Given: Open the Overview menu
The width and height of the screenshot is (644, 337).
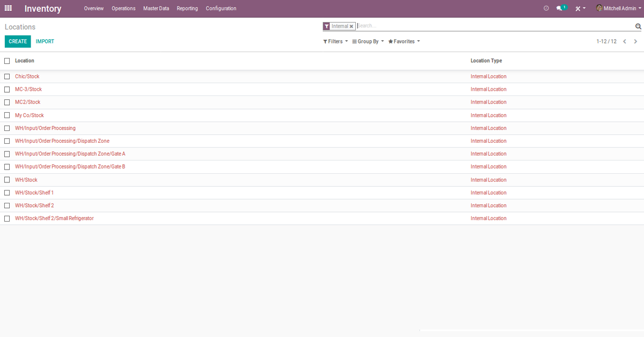Looking at the screenshot, I should pos(94,9).
